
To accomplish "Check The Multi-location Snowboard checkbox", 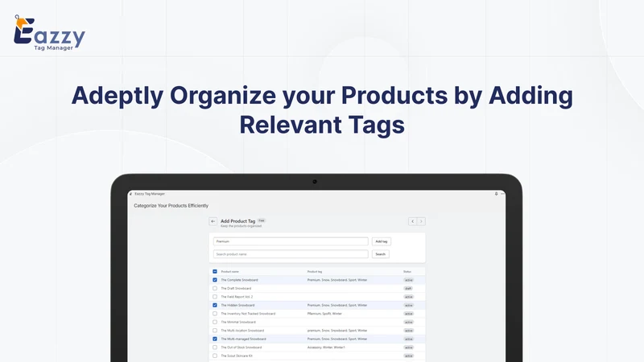I will pyautogui.click(x=215, y=331).
